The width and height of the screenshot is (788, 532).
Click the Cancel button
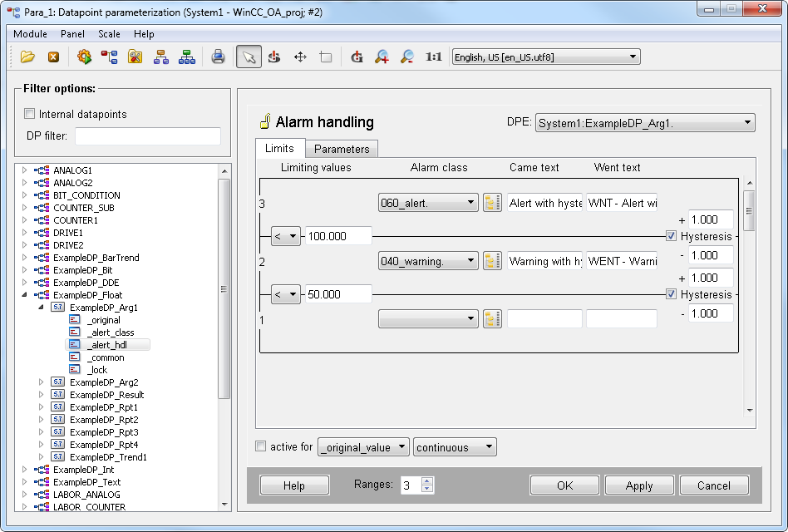(x=713, y=485)
